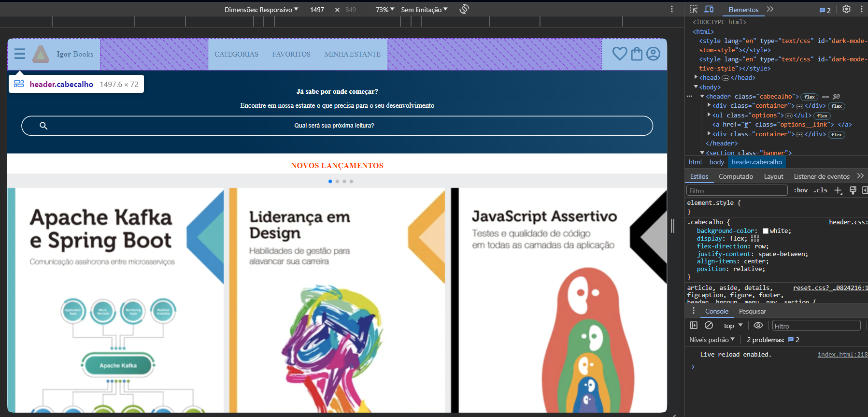
Task: Open the Apache Kafka e Spring Boot cover
Action: [x=115, y=300]
